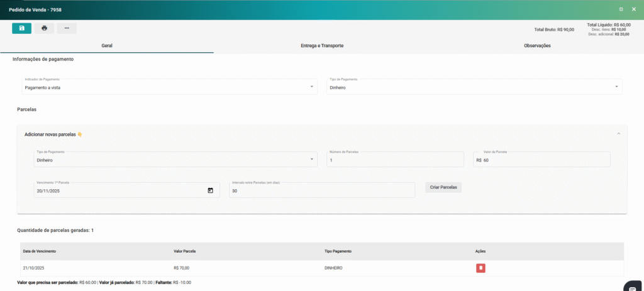644x291 pixels.
Task: Click the Número de Parcelas field
Action: tap(394, 160)
